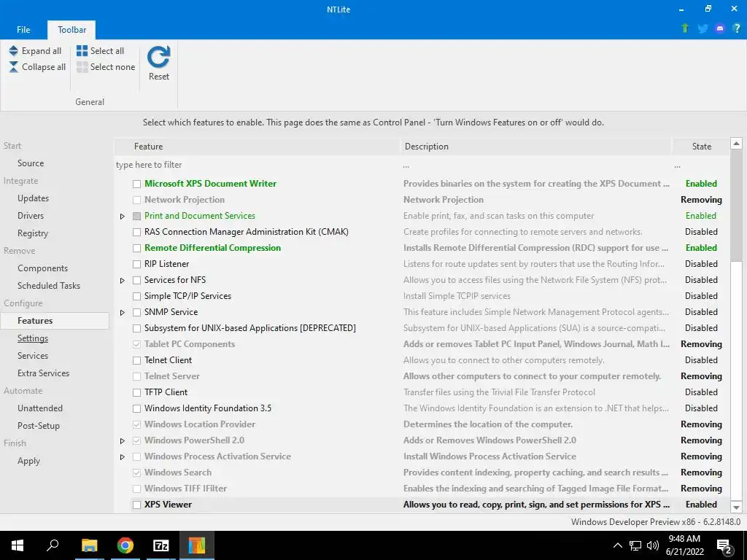Select the Network Projection feature row
This screenshot has width=747, height=560.
pos(422,200)
